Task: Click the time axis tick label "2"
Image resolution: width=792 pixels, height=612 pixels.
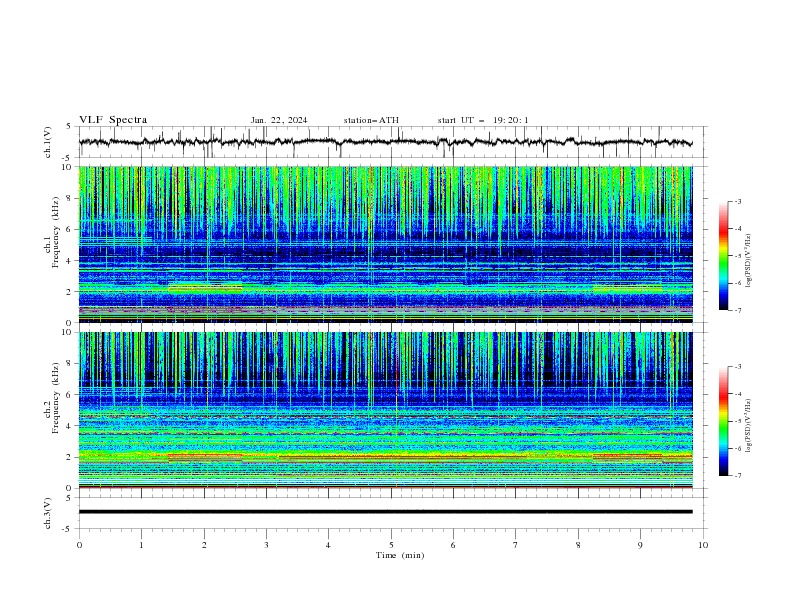Action: coord(204,545)
